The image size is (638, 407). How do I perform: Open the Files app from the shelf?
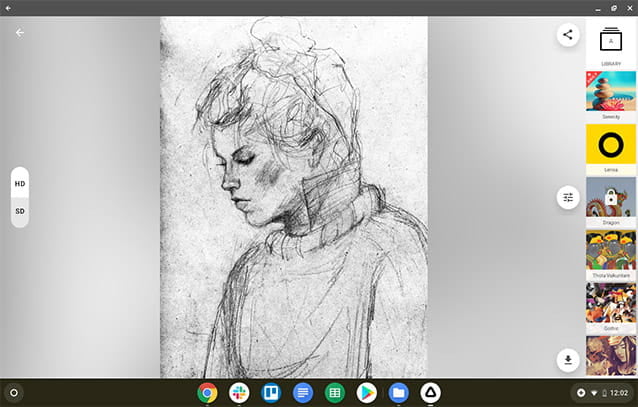398,393
